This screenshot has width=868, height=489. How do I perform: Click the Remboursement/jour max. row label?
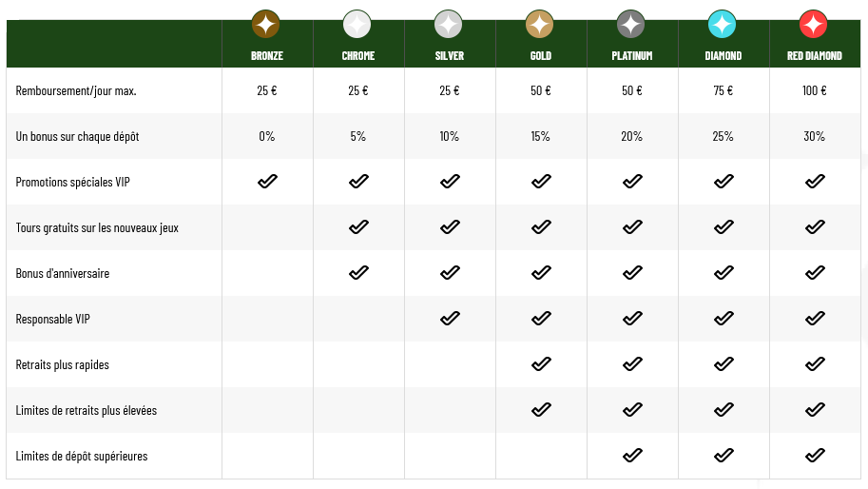point(76,90)
